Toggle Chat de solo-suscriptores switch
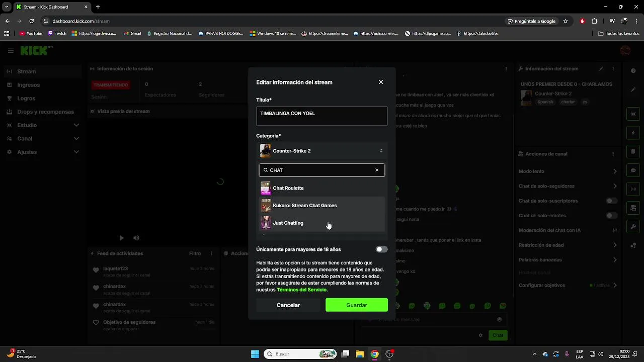644x362 pixels. 611,201
